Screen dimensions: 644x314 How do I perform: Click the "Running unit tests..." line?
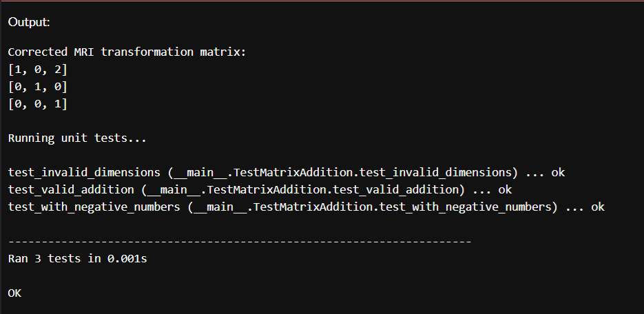click(77, 138)
